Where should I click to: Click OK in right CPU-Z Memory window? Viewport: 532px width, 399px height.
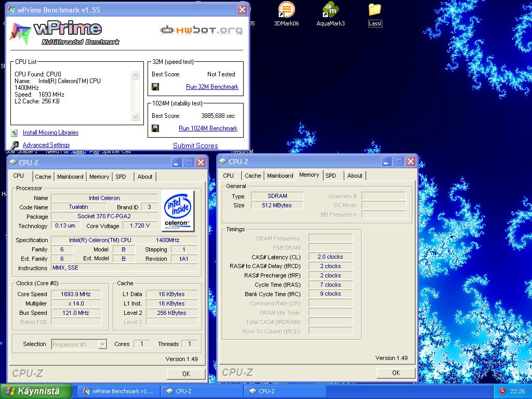click(396, 373)
